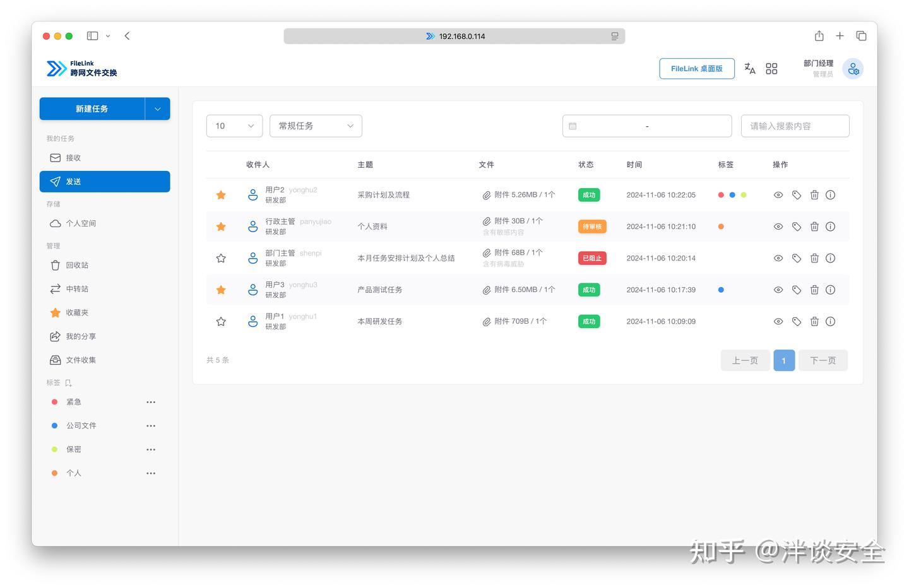
Task: Open the language translation icon
Action: pyautogui.click(x=750, y=69)
